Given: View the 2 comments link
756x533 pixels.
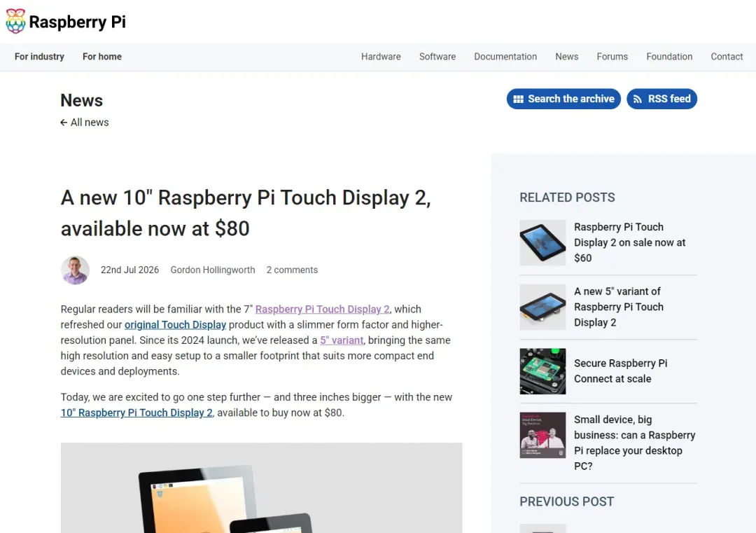Looking at the screenshot, I should (292, 270).
